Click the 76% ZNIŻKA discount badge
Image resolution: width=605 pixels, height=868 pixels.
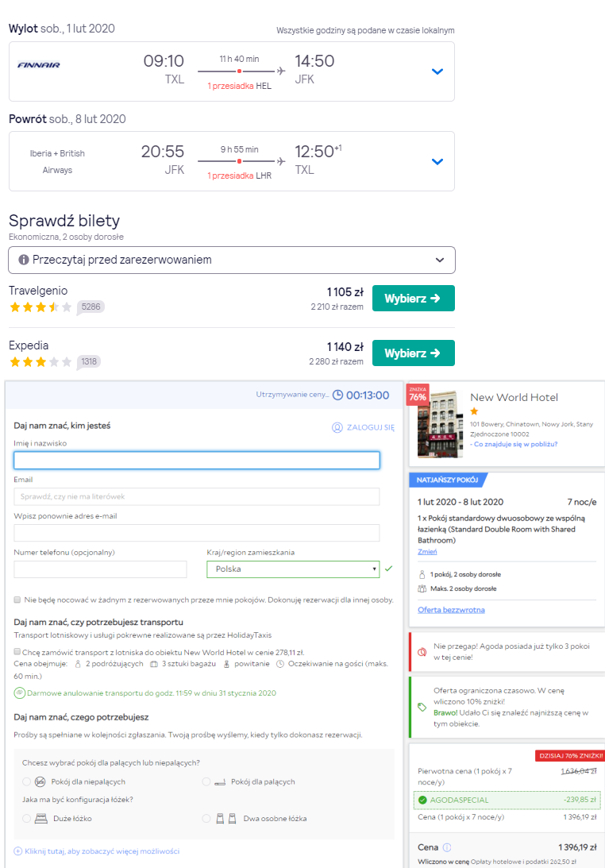click(x=418, y=395)
